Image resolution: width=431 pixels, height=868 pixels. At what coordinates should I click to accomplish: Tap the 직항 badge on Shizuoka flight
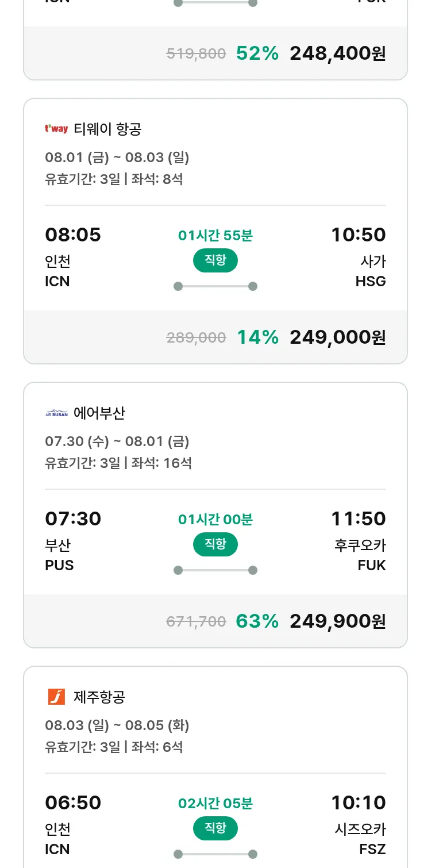215,828
